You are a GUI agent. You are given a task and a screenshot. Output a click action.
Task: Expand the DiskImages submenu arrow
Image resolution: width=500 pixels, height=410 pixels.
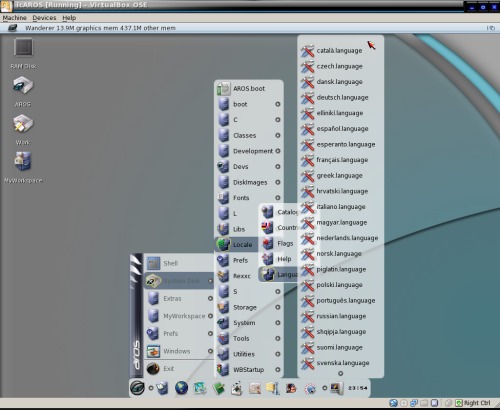(278, 182)
